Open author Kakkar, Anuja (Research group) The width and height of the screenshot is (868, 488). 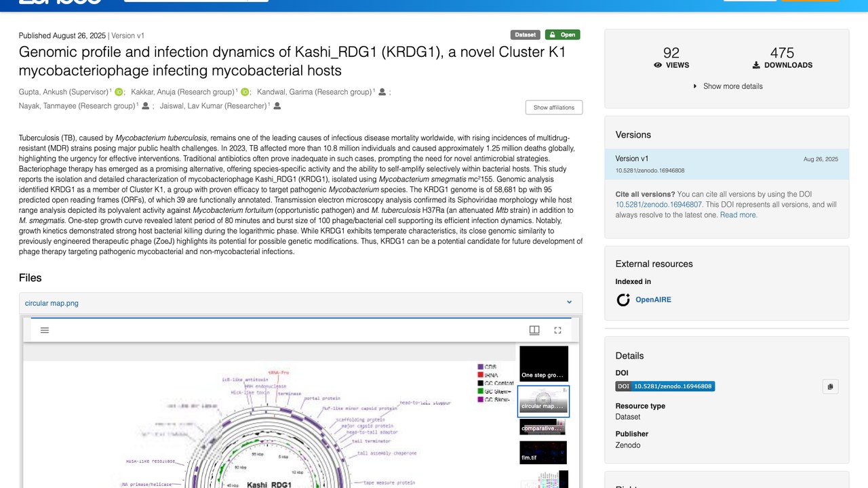182,92
